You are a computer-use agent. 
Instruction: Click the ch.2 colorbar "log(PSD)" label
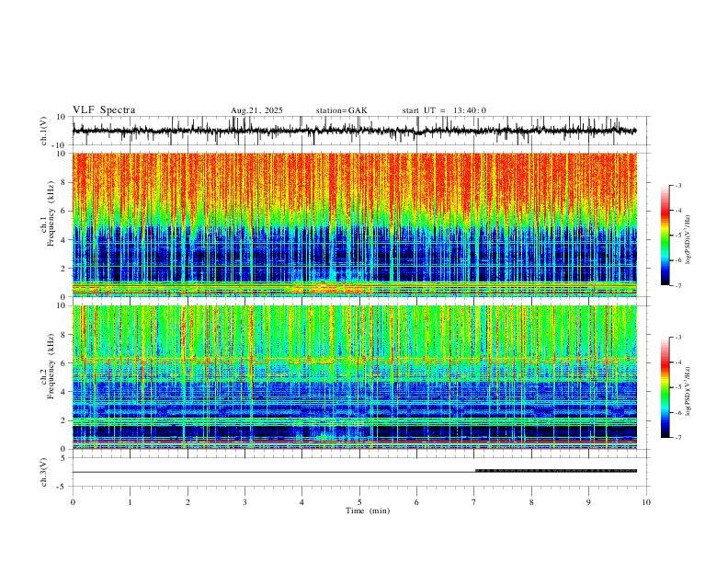click(688, 391)
